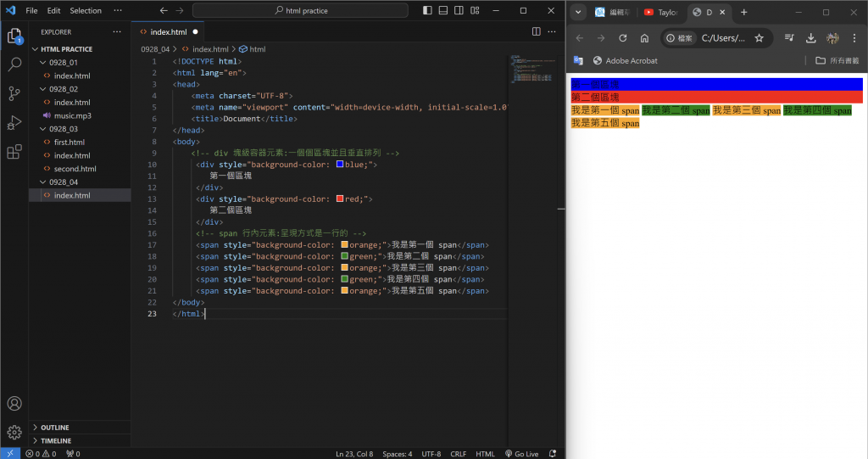Image resolution: width=868 pixels, height=459 pixels.
Task: Toggle the secondary side bar layout icon
Action: (x=459, y=10)
